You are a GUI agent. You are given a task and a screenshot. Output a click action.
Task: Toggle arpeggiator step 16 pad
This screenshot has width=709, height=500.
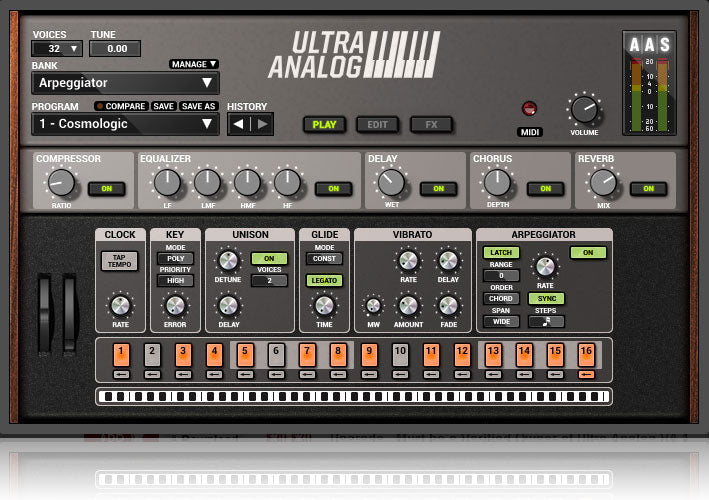pyautogui.click(x=586, y=354)
